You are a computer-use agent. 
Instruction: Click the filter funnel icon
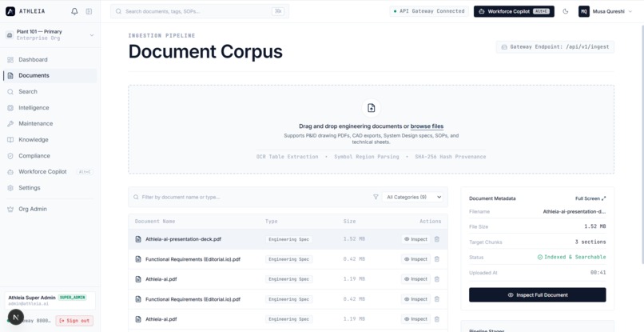(376, 197)
